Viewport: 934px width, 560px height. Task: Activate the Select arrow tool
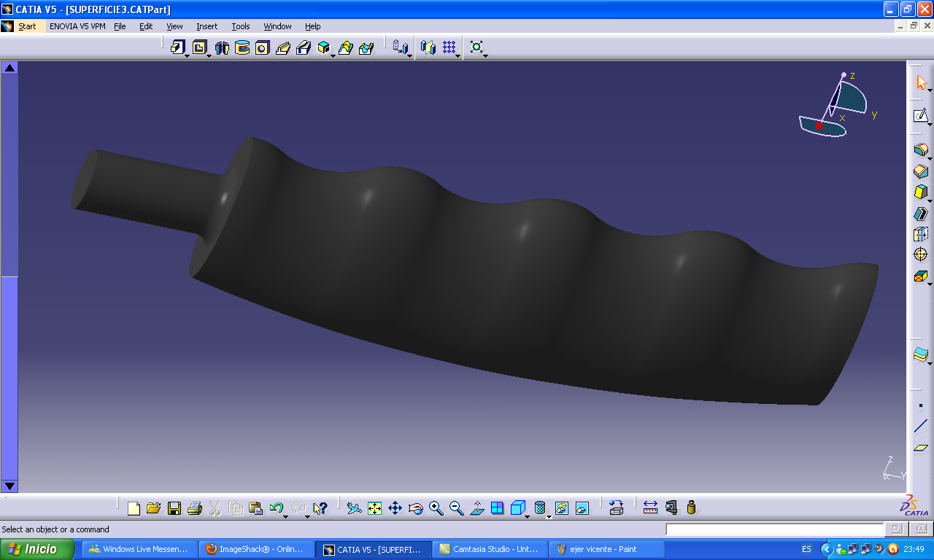coord(921,82)
